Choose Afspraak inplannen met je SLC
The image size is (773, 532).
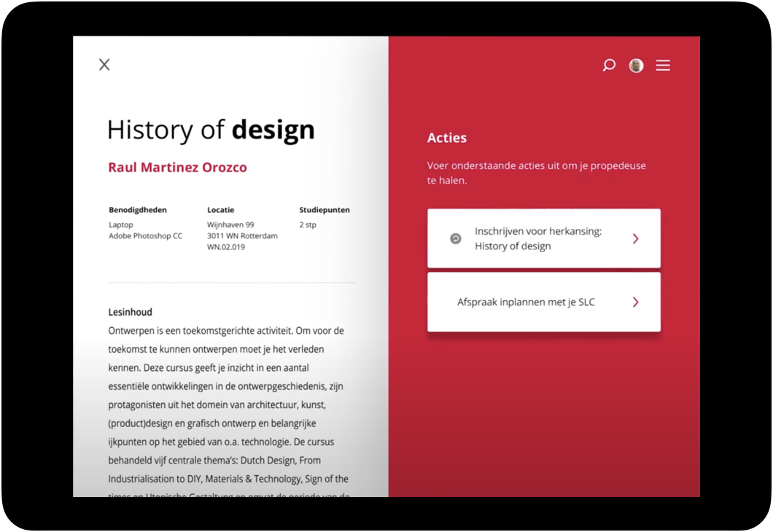[526, 302]
